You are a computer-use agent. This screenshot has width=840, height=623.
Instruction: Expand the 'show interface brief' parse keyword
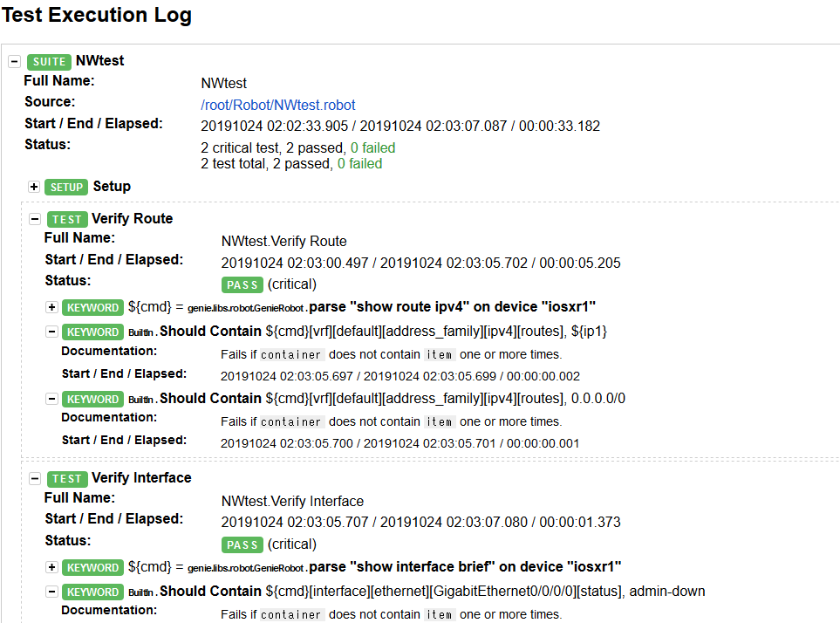click(x=51, y=567)
